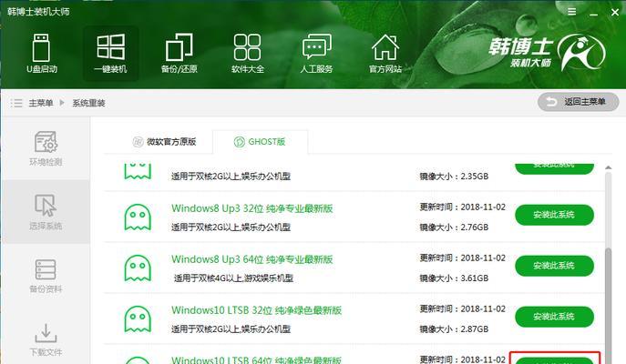626x364 pixels.
Task: Open the 软件大全 software library
Action: [248, 54]
